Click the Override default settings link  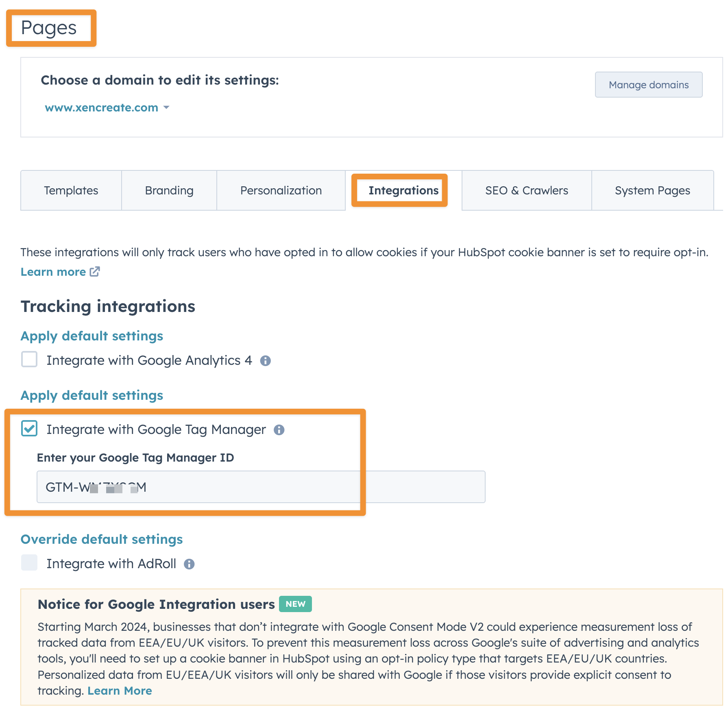102,539
